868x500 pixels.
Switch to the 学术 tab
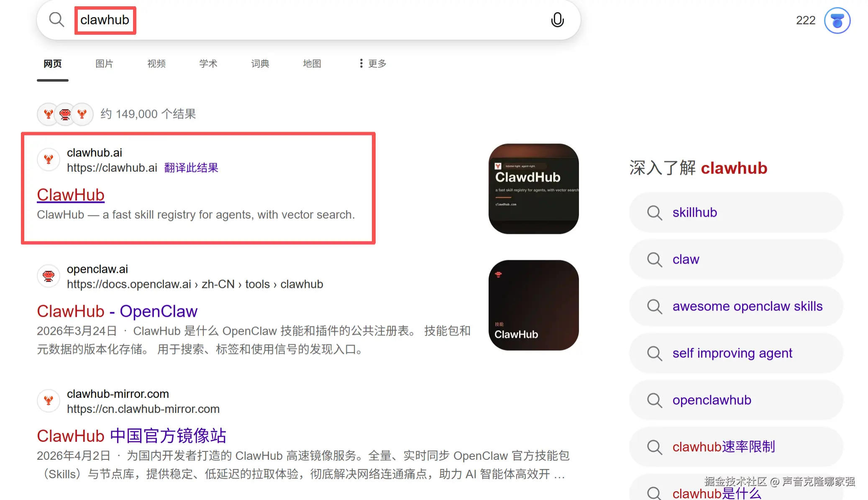208,63
